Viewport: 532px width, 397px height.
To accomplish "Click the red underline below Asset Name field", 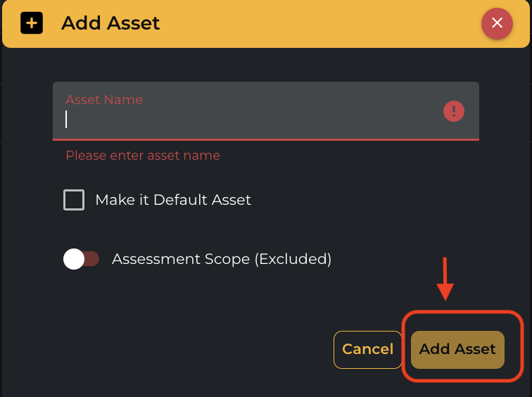I will (266, 139).
